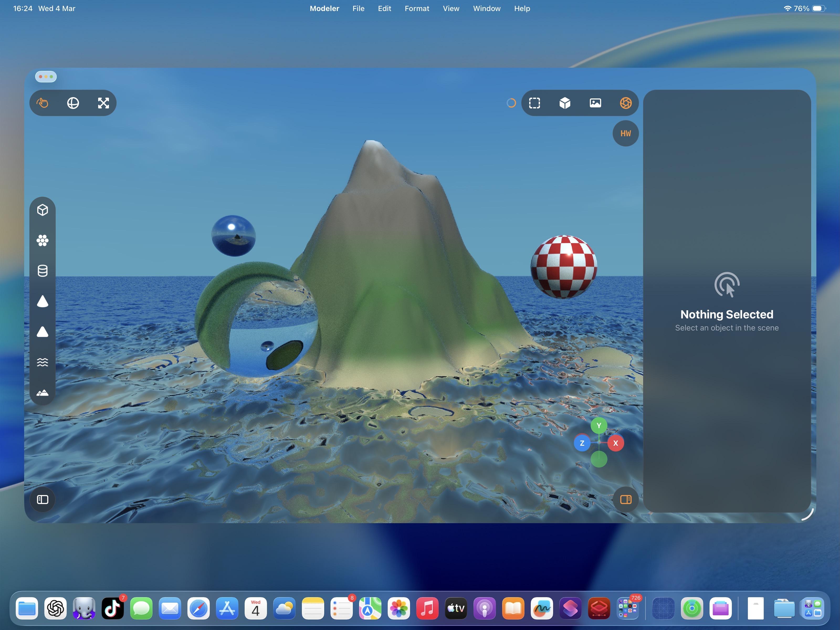Click the tap-cursor icon in inspector

pyautogui.click(x=726, y=285)
